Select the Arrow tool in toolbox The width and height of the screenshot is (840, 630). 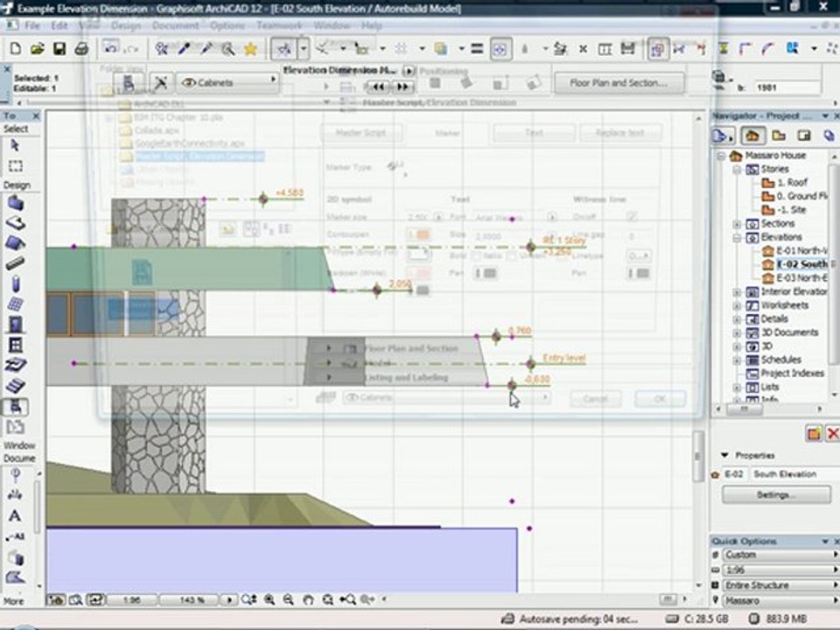(15, 145)
